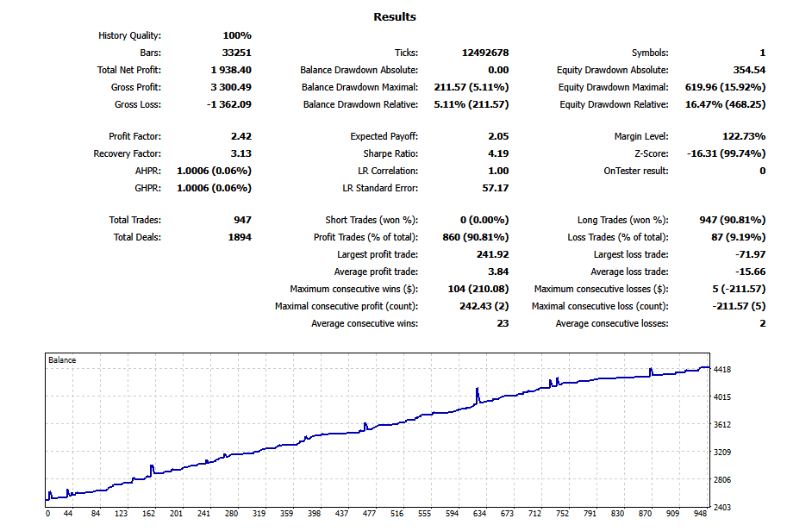
Task: Select the Sharpe Ratio value 4.19
Action: 497,153
